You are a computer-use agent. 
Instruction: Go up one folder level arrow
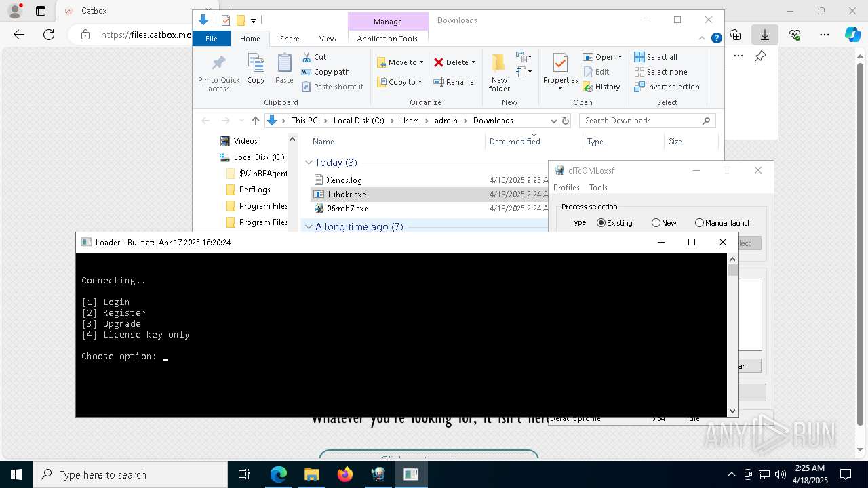click(x=255, y=121)
